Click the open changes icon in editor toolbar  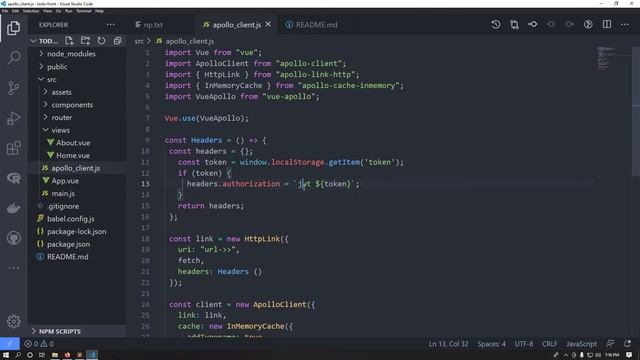click(514, 24)
